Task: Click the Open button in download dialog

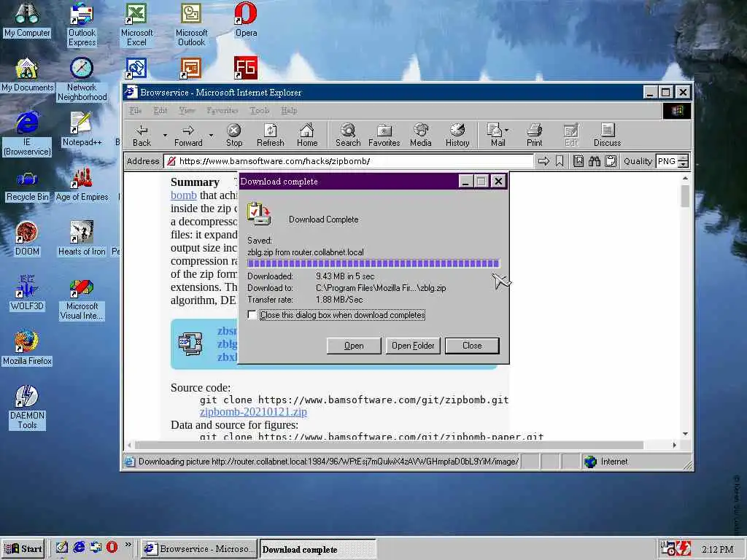Action: click(x=354, y=346)
